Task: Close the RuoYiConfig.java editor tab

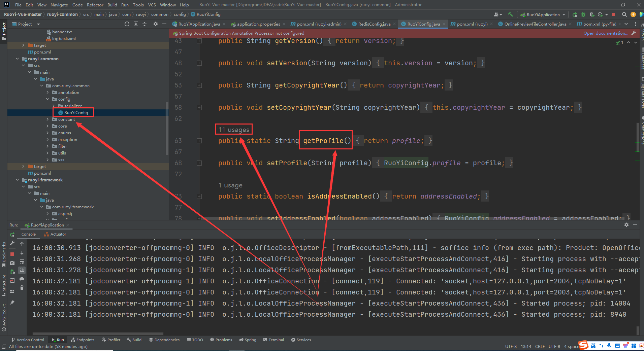Action: coord(444,24)
